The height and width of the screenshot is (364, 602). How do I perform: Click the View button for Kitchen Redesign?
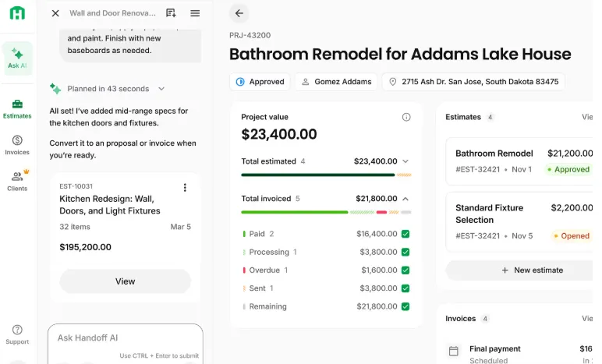(125, 281)
